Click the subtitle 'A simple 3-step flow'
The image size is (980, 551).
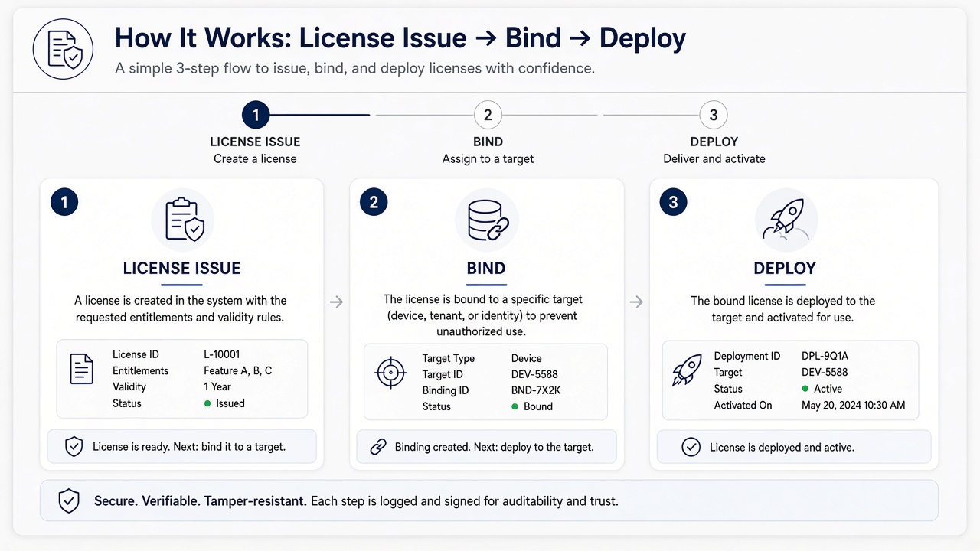pos(355,68)
